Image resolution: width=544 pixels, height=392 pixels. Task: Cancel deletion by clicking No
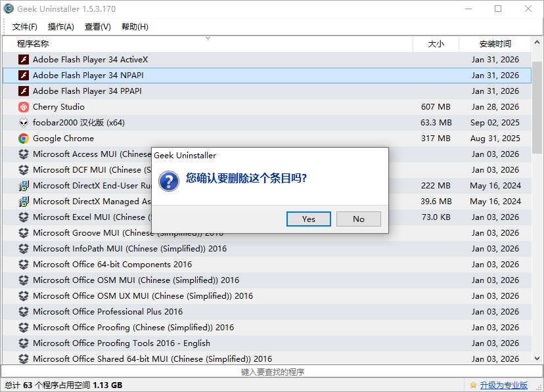click(x=358, y=219)
